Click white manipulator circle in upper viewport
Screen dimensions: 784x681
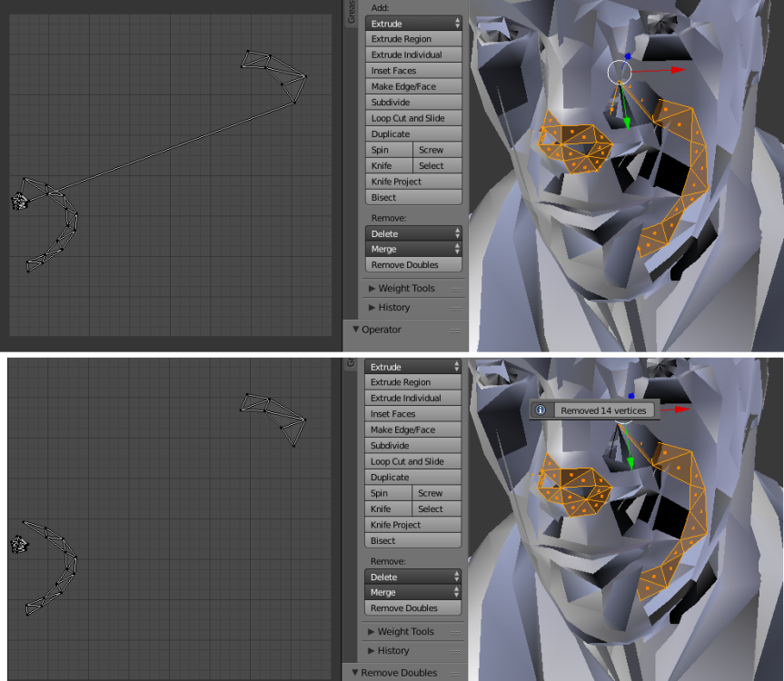pyautogui.click(x=619, y=72)
